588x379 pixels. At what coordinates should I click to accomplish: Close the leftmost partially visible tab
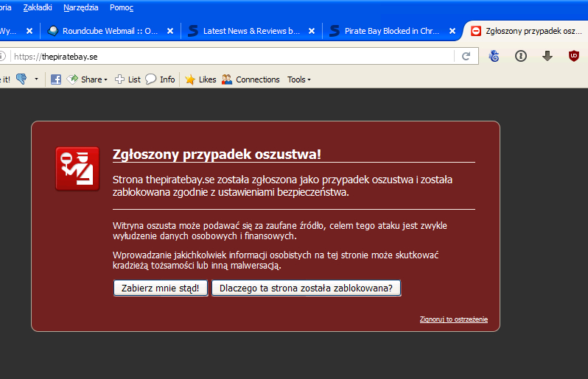point(29,31)
